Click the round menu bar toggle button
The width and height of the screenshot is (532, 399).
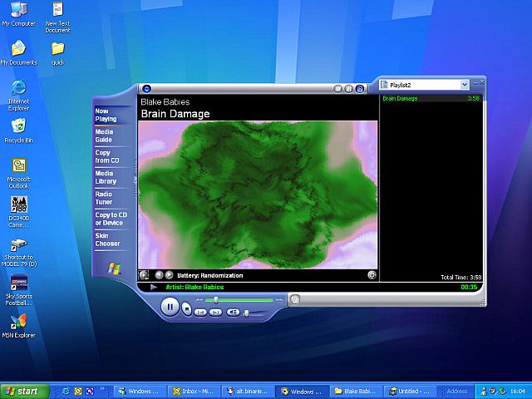pos(146,89)
